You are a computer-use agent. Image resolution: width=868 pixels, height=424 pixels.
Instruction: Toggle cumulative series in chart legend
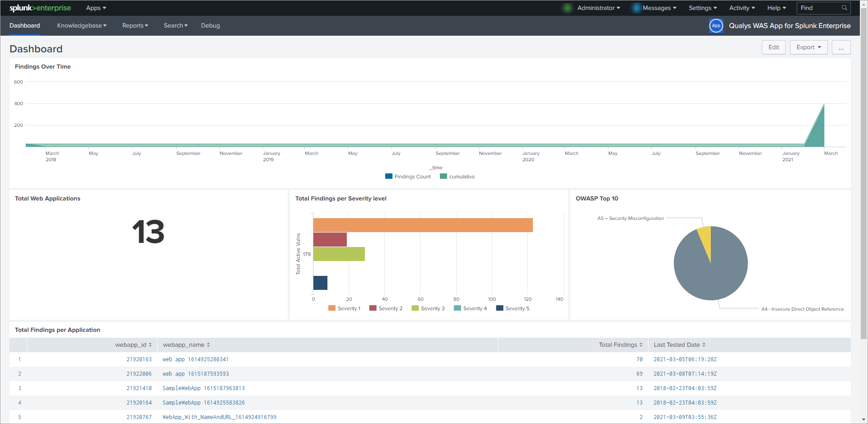tap(457, 177)
